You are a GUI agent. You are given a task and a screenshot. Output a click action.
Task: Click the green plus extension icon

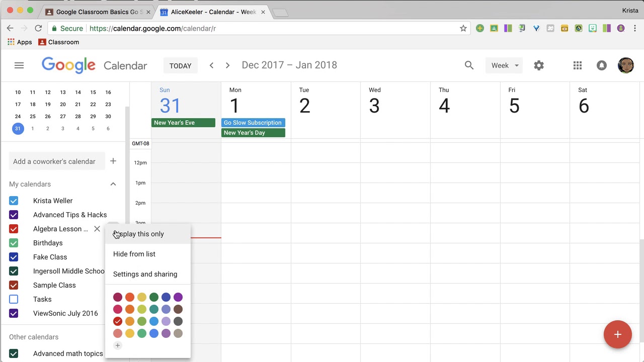pyautogui.click(x=480, y=29)
